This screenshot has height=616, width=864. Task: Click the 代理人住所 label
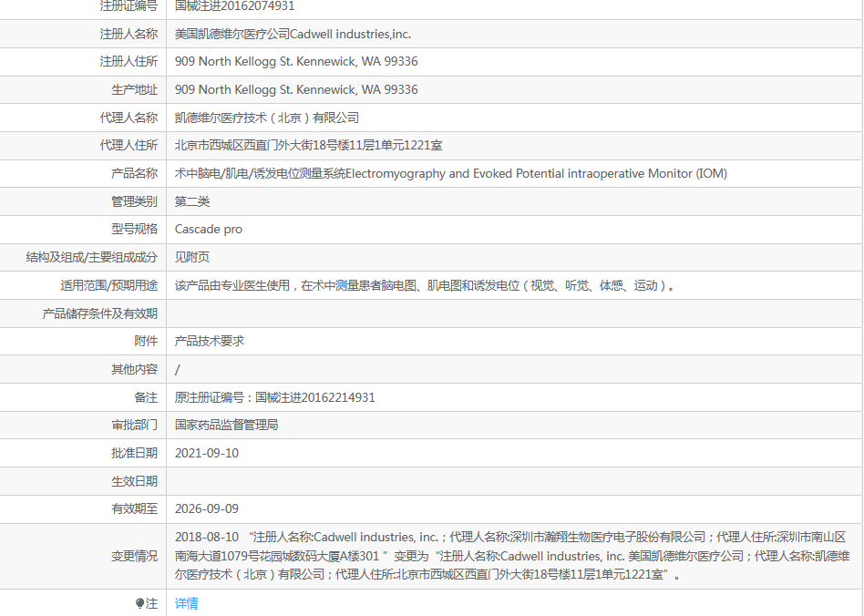pos(129,146)
